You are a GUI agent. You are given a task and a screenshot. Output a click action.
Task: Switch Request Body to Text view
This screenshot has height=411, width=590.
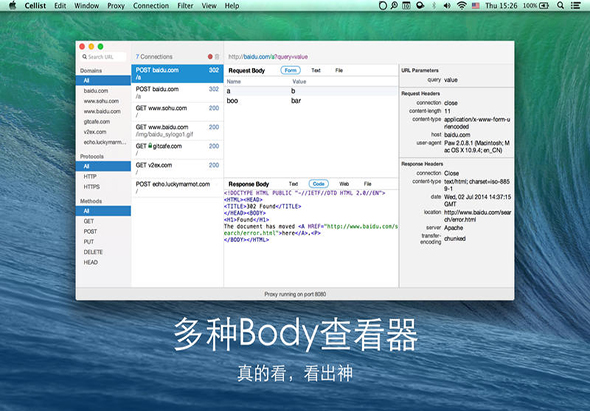(316, 70)
